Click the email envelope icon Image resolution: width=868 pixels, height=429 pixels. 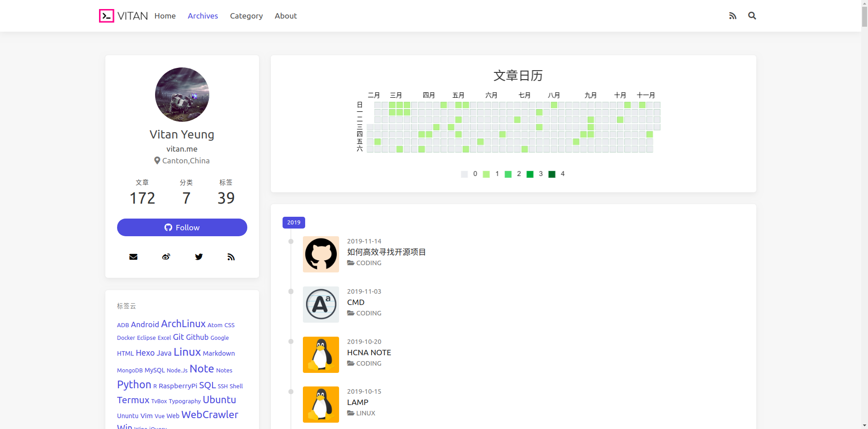coord(133,257)
